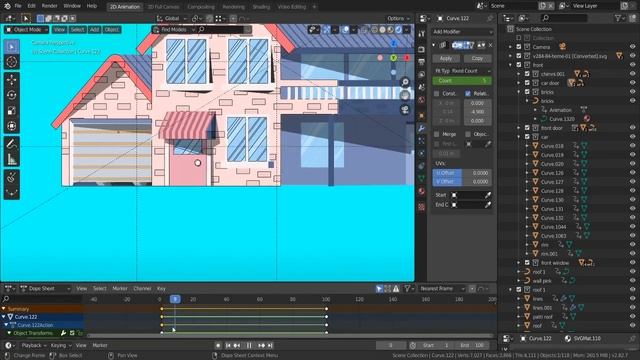Open the Add Modifier dropdown
640x360 pixels.
[462, 32]
